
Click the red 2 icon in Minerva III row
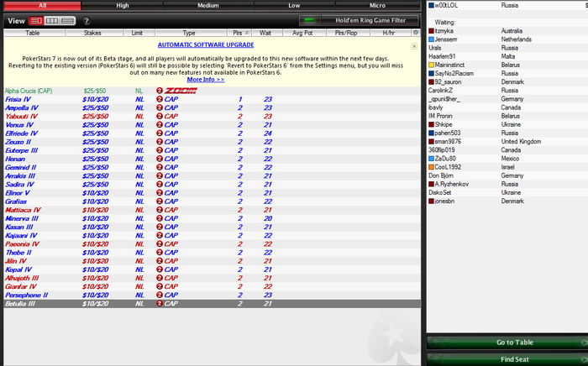coord(160,218)
